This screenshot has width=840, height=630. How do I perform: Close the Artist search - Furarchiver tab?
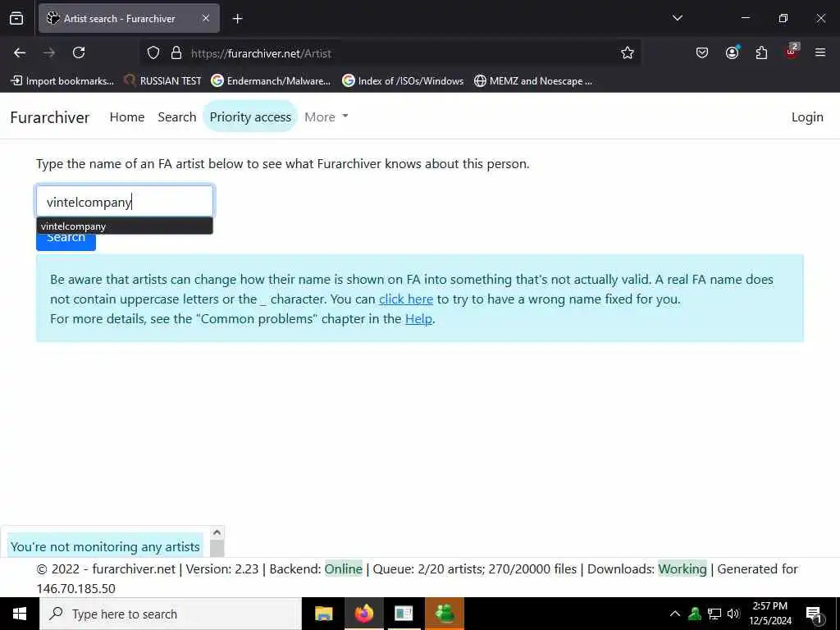point(206,18)
